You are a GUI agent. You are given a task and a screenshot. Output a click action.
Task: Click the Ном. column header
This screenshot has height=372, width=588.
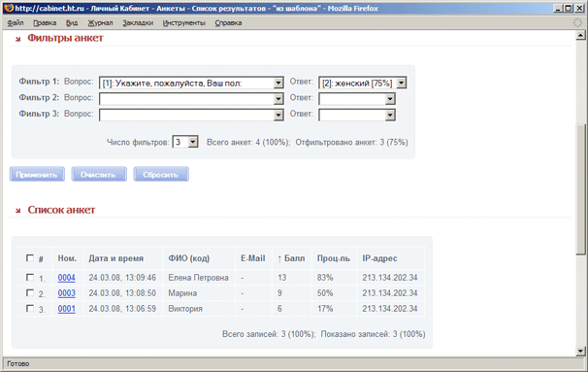point(67,258)
